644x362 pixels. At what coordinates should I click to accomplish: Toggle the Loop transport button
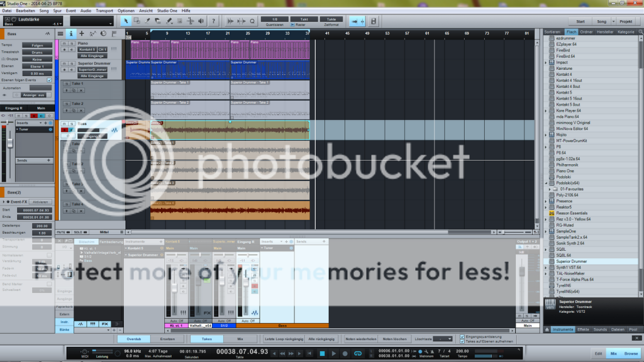[358, 353]
